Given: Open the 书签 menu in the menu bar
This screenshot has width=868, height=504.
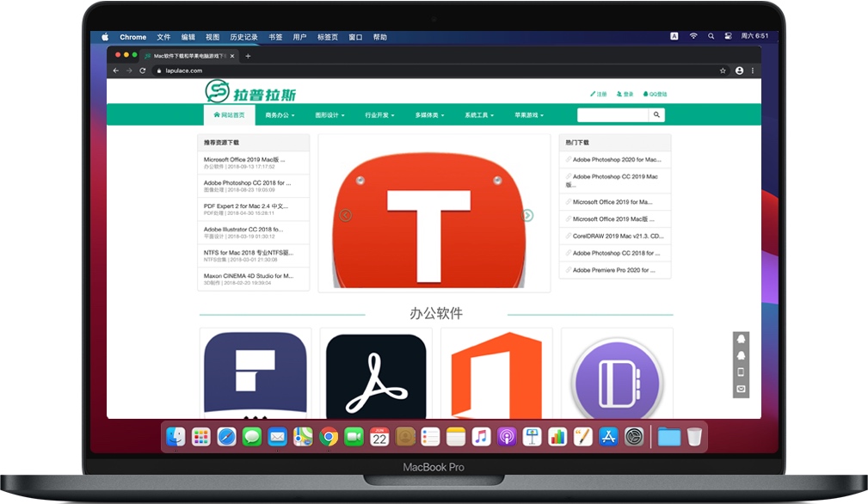Looking at the screenshot, I should click(274, 37).
